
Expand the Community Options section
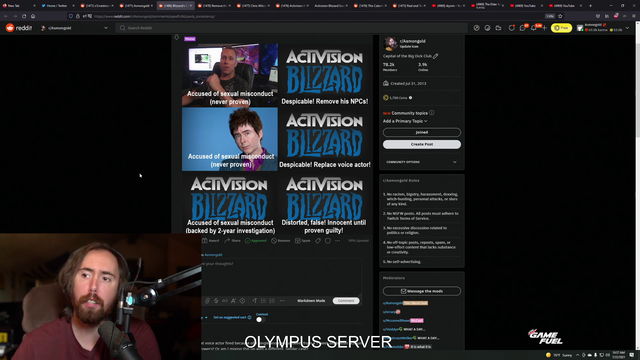(x=422, y=162)
